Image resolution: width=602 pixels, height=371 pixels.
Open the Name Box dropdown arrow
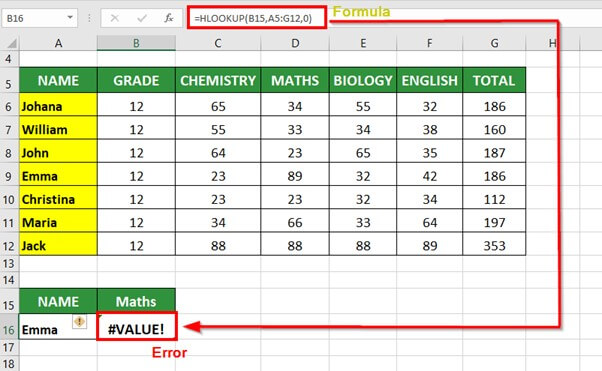click(x=70, y=18)
